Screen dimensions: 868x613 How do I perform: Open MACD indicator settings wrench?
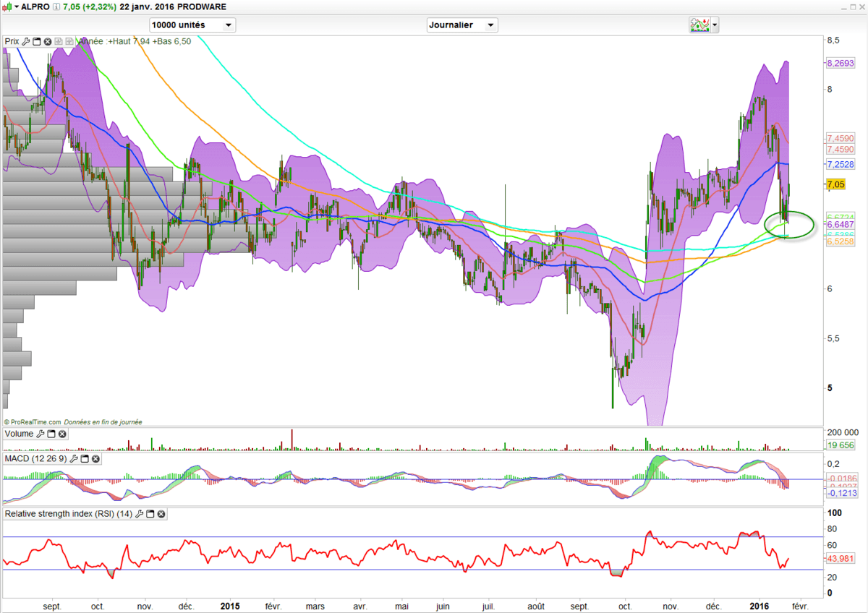click(x=73, y=459)
